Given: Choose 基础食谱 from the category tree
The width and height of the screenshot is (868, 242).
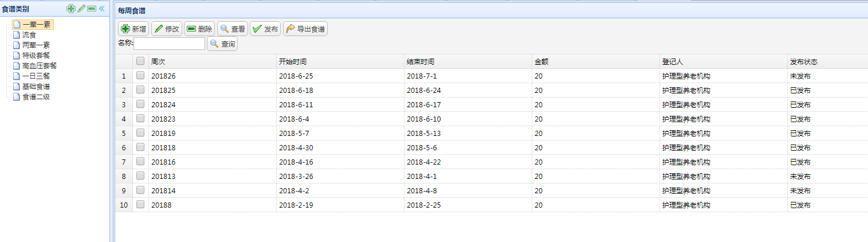Looking at the screenshot, I should 36,87.
